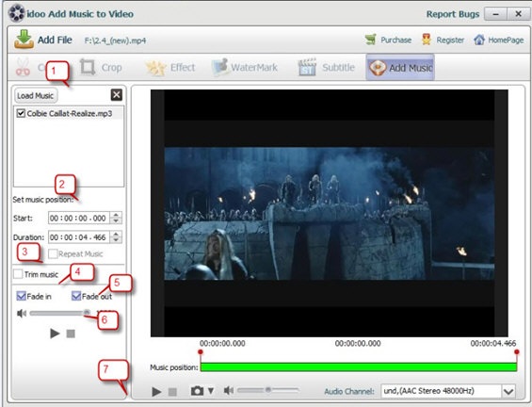Viewport: 532px width, 407px height.
Task: Increase the Duration with up arrow
Action: 116,235
